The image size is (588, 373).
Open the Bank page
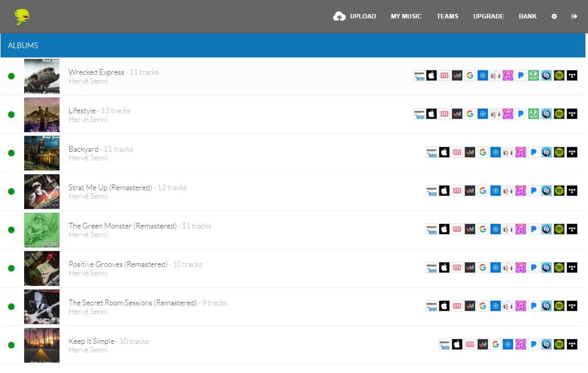coord(527,16)
